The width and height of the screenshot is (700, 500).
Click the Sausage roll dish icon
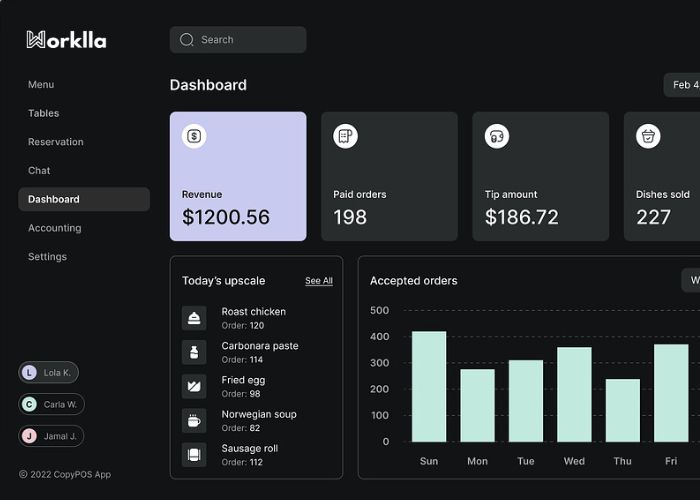[x=194, y=454]
